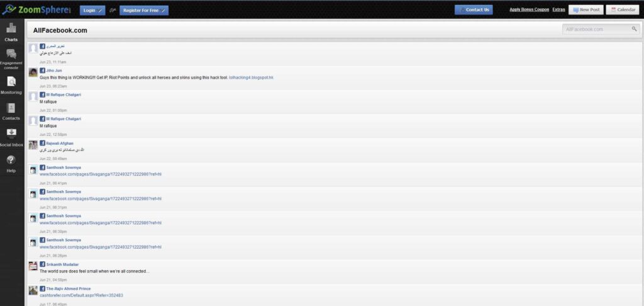644x306 pixels.
Task: Click Register For Free button
Action: 144,11
